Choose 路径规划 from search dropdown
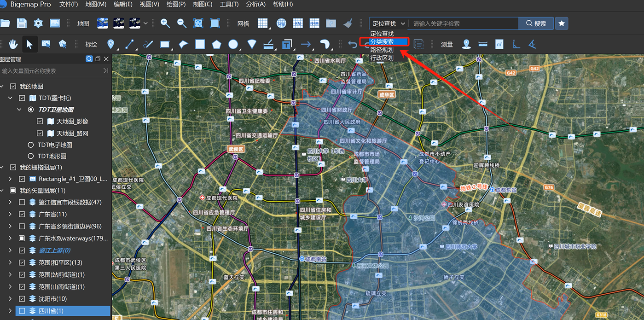This screenshot has height=320, width=644. 382,50
